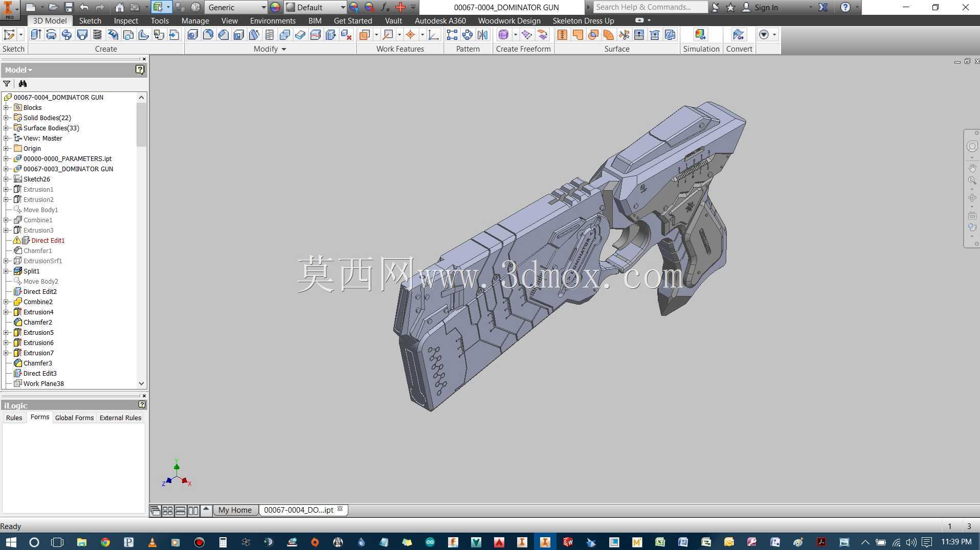This screenshot has width=980, height=550.
Task: Click in the Search Help & Commands field
Action: pos(650,7)
